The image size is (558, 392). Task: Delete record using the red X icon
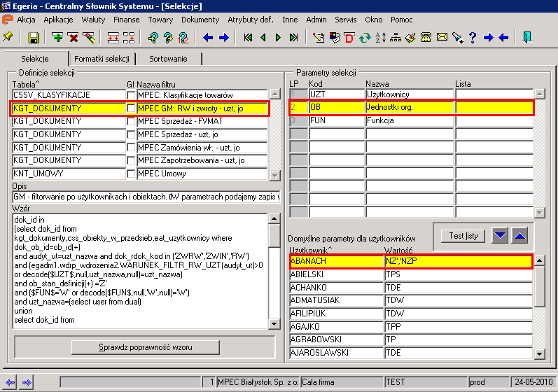74,37
